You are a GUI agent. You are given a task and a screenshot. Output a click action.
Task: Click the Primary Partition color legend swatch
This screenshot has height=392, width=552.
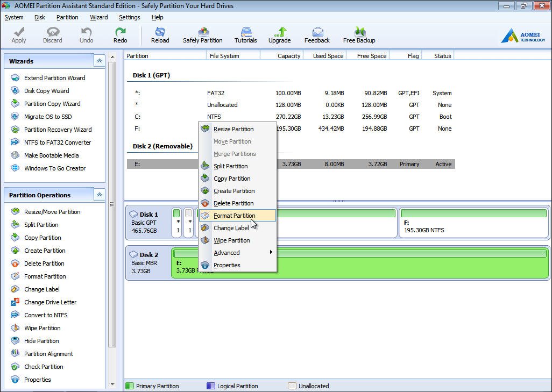pos(129,386)
